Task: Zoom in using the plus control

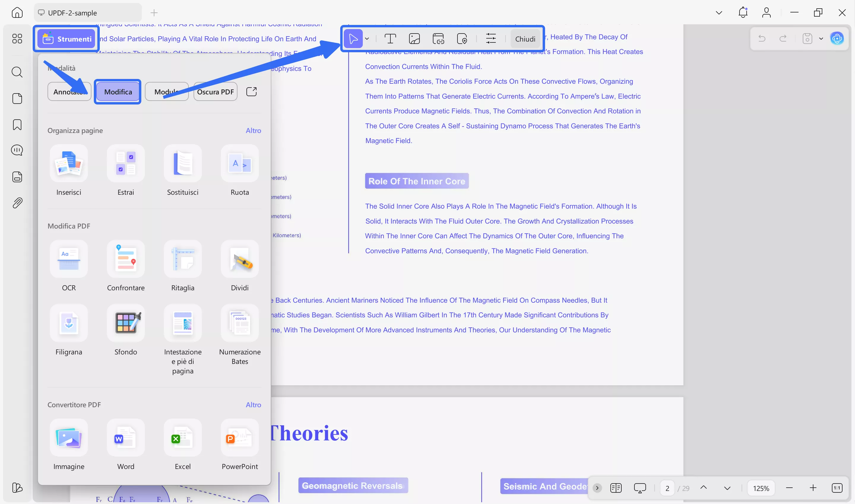Action: coord(813,488)
